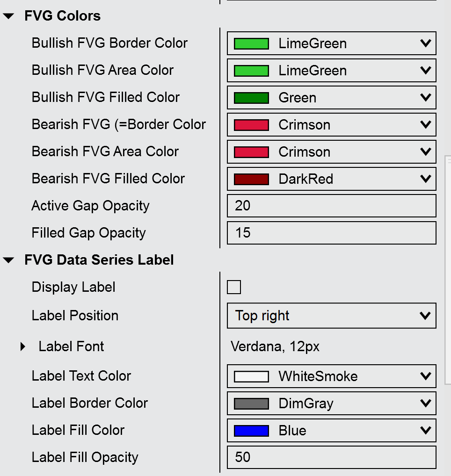
Task: Click the Crimson swatch for Bearish FVG Border
Action: [251, 125]
